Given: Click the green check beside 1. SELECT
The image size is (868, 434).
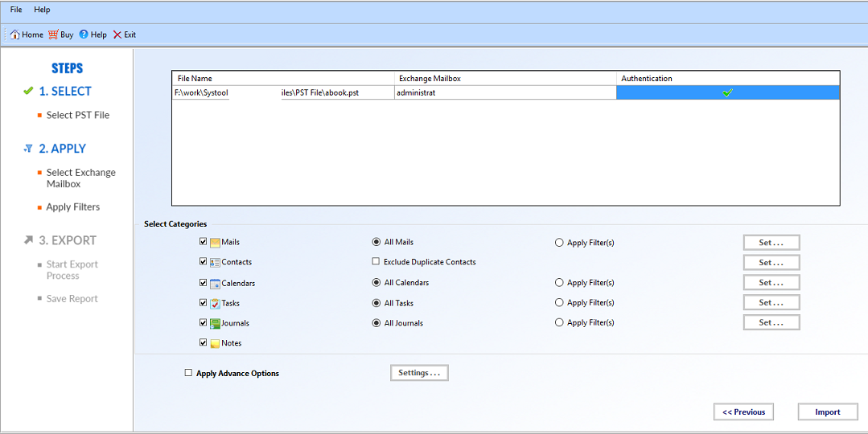Looking at the screenshot, I should (x=28, y=92).
